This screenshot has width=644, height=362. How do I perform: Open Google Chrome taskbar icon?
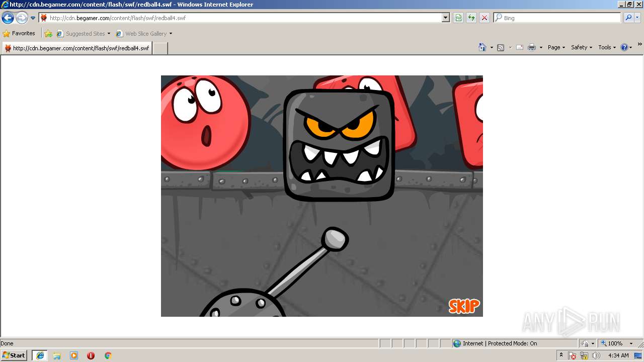tap(108, 355)
